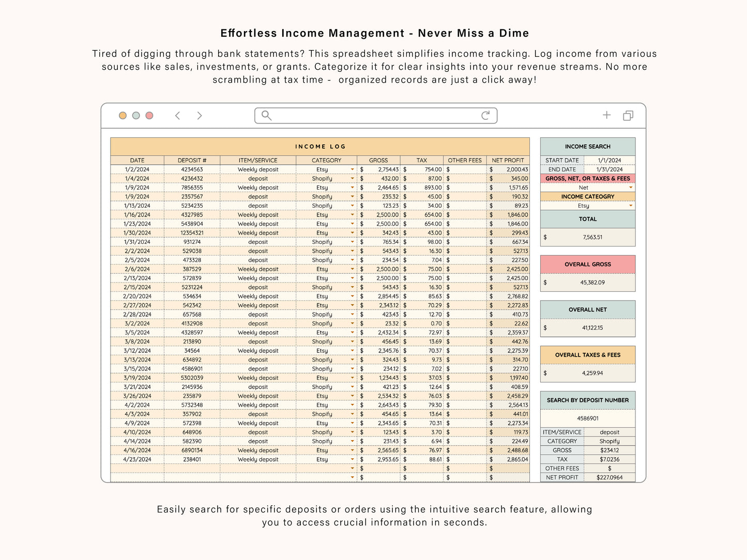
Task: Click the reload icon in address bar
Action: pyautogui.click(x=485, y=115)
